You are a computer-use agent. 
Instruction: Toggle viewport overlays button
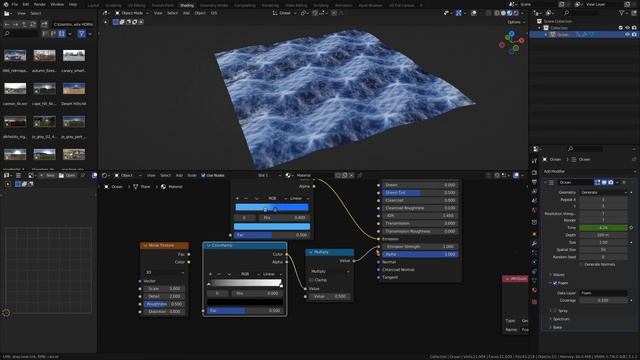pos(473,13)
